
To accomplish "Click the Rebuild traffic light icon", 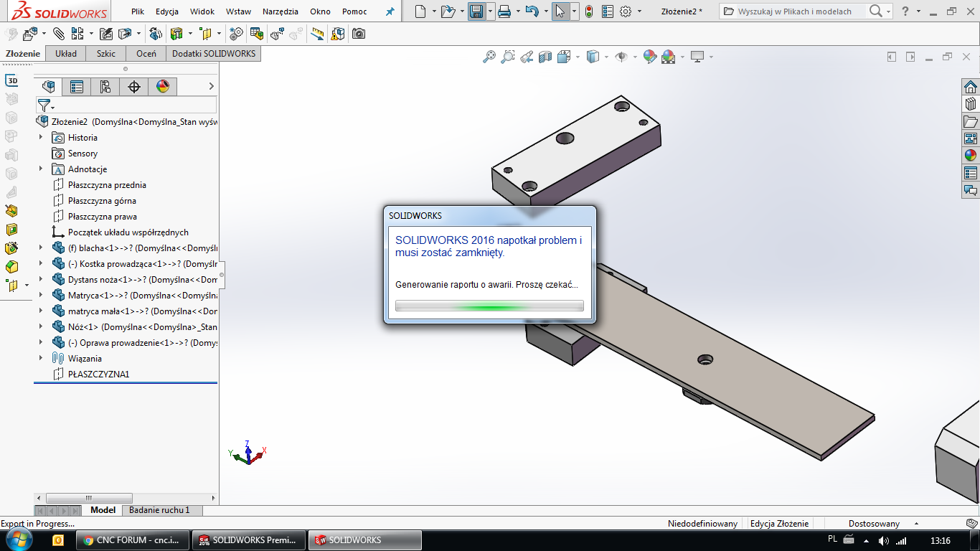I will 589,11.
